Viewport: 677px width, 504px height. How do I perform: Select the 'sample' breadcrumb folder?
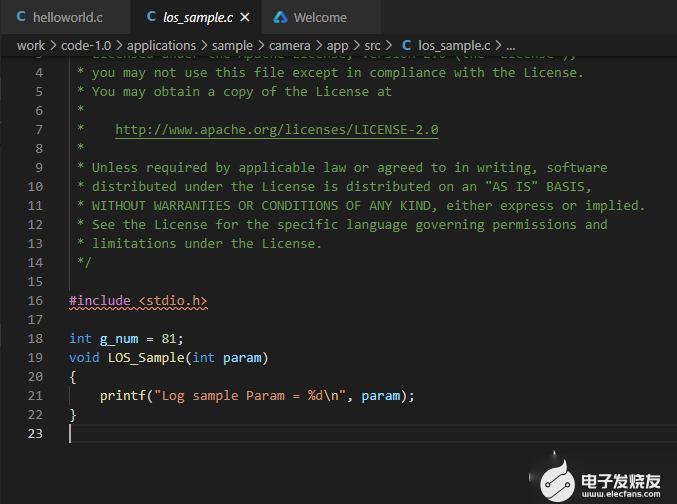pyautogui.click(x=232, y=45)
